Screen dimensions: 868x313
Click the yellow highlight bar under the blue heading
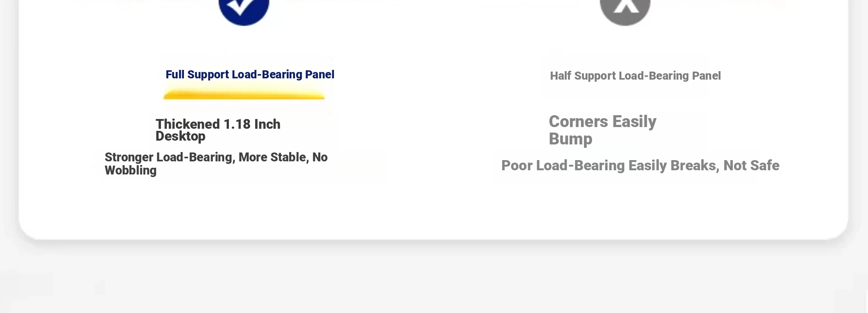pos(244,95)
